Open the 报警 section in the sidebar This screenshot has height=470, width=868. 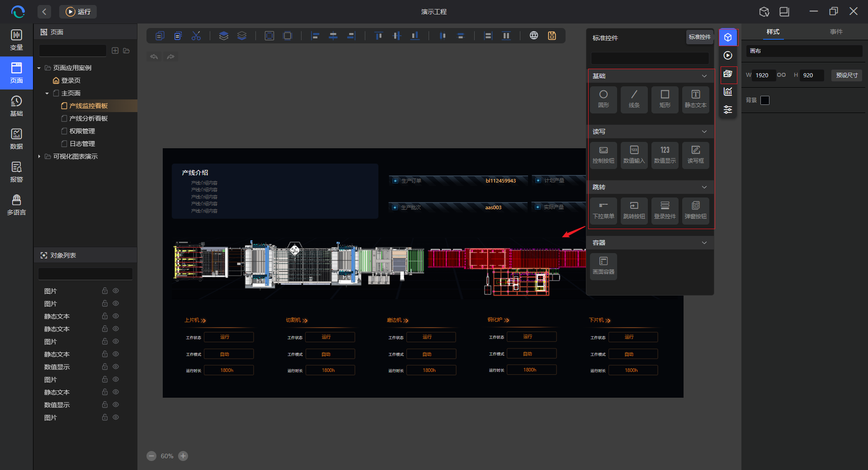[x=16, y=172]
